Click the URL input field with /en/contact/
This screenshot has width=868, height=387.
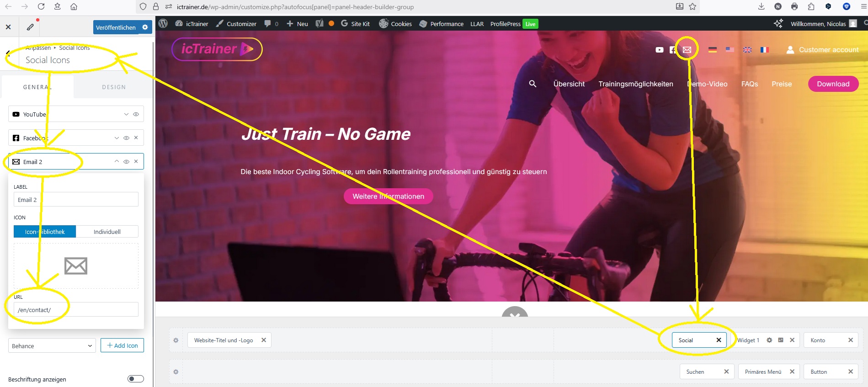(76, 310)
